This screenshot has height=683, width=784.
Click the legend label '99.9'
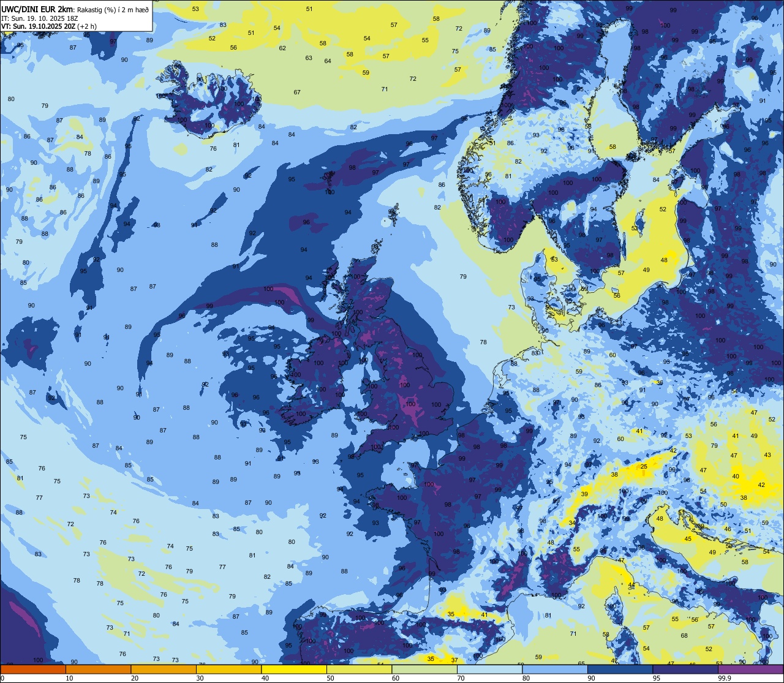[725, 678]
